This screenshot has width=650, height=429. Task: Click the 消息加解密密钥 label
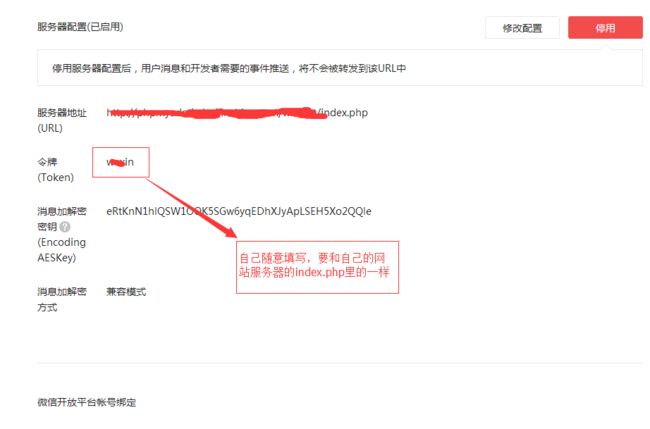point(62,219)
